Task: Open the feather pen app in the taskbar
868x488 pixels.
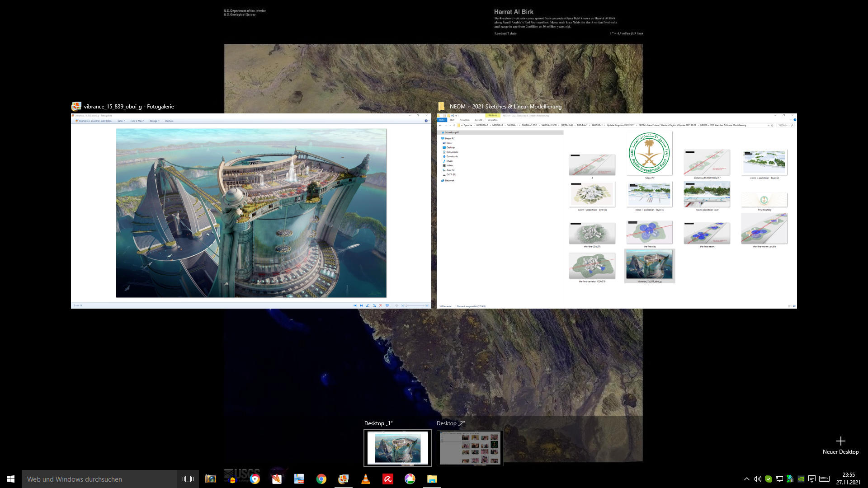Action: coord(277,479)
